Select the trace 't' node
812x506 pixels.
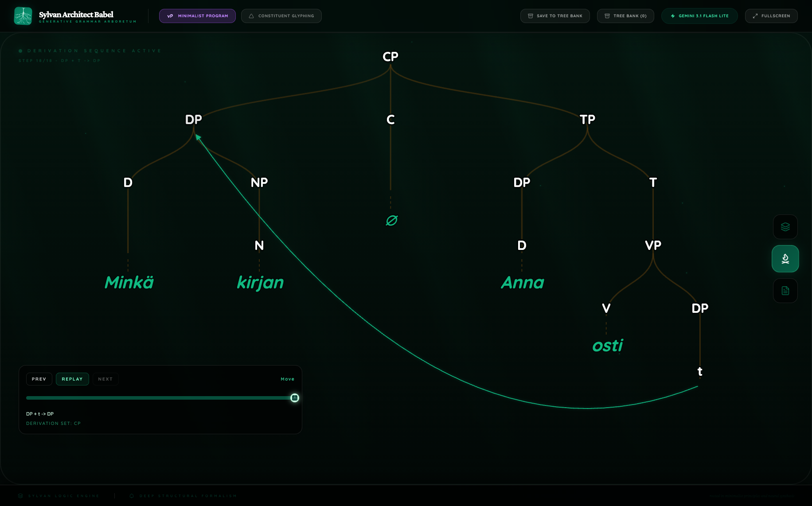pyautogui.click(x=700, y=371)
